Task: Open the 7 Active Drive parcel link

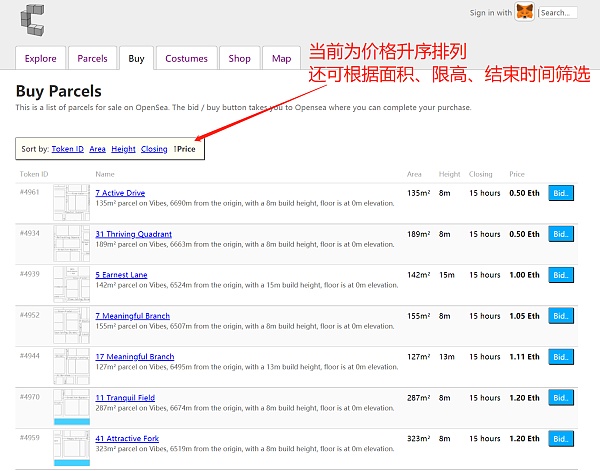Action: (x=120, y=193)
